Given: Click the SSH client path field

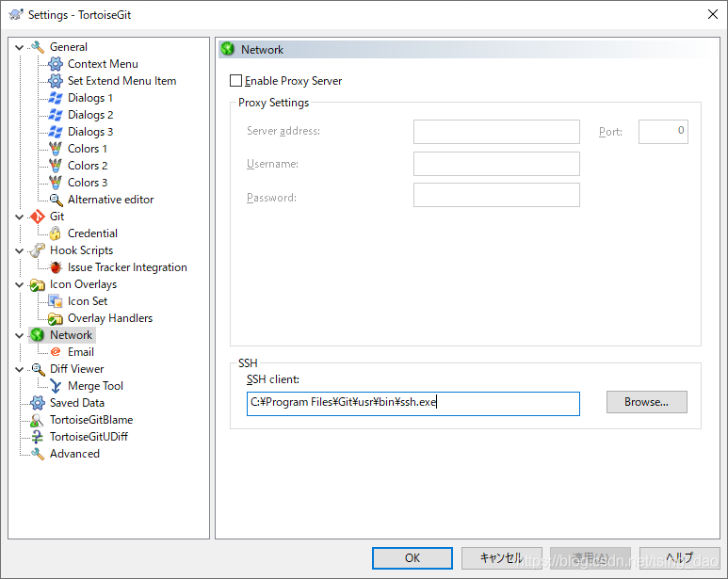Looking at the screenshot, I should pyautogui.click(x=413, y=404).
